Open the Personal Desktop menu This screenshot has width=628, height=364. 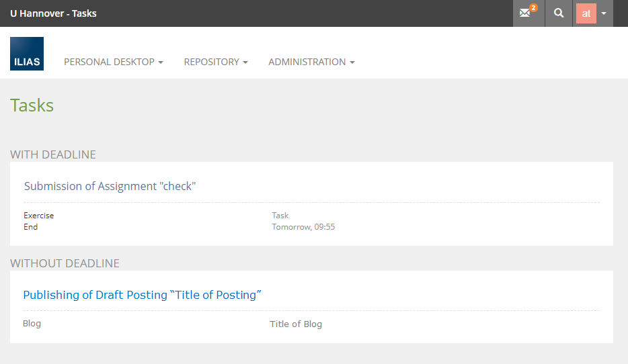point(109,62)
